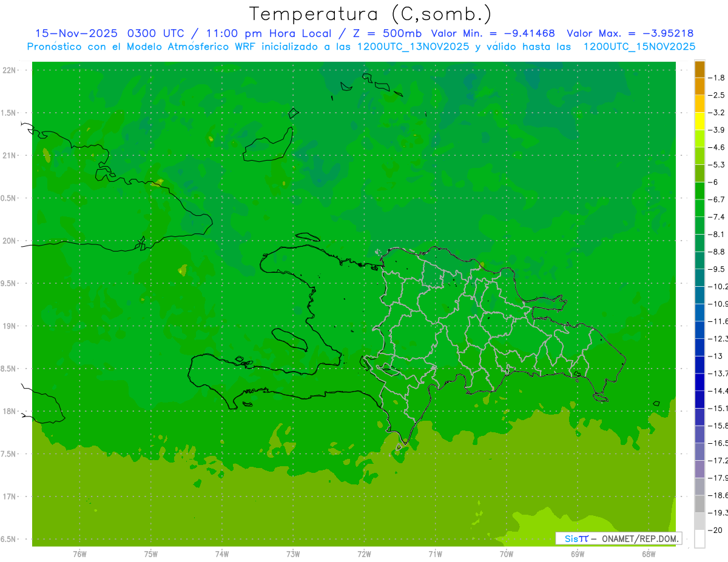Click the colorbar label "-20"

(x=716, y=530)
